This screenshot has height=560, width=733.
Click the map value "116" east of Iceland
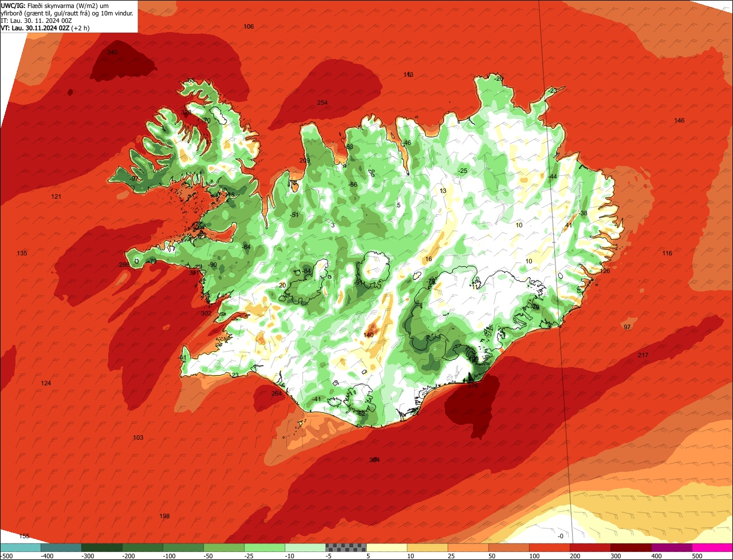point(667,254)
